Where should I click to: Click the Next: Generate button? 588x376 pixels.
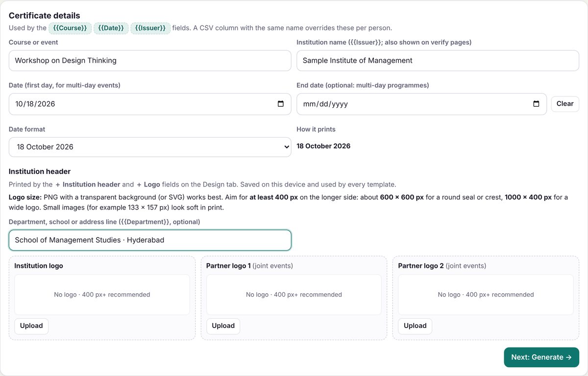(541, 357)
